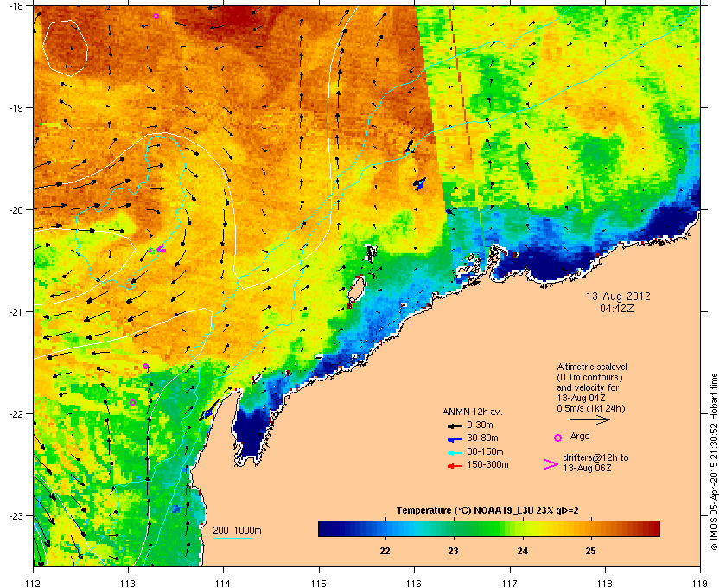
Task: Click the dark blue end of the temperature colorbar
Action: (x=324, y=528)
